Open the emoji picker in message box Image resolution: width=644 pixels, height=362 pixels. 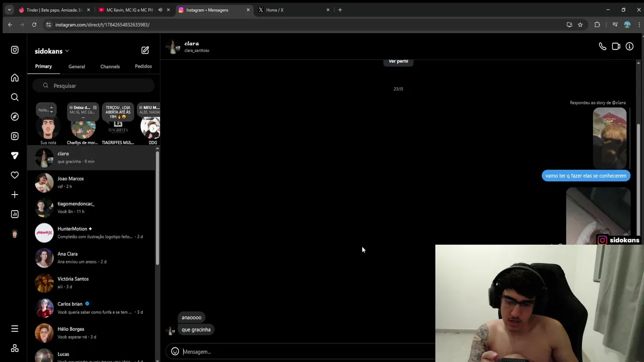click(175, 351)
